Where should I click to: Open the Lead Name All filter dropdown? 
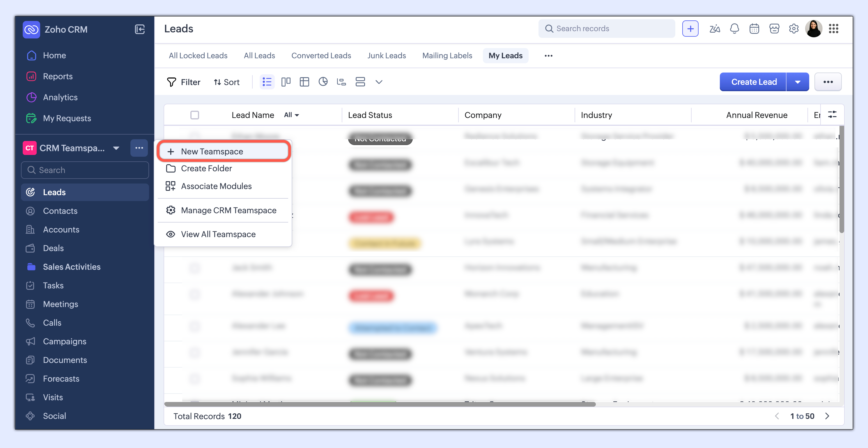point(291,115)
